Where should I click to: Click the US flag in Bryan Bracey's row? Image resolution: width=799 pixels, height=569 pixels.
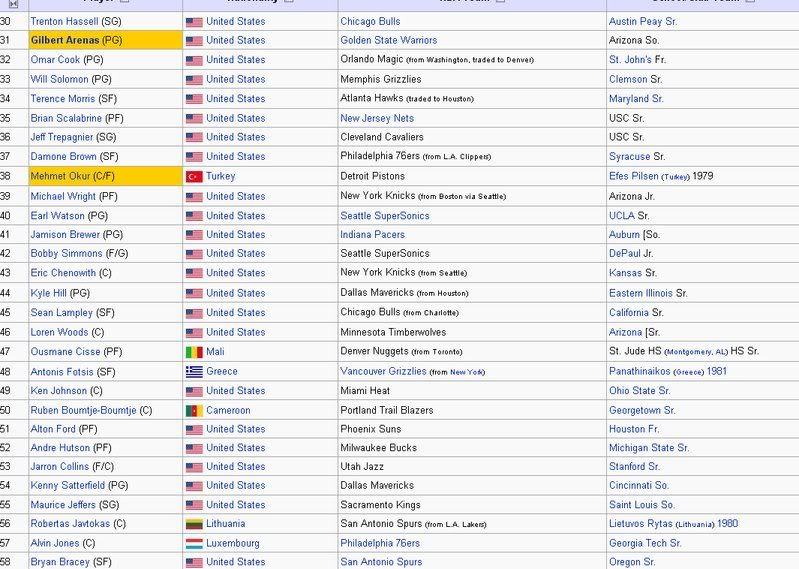[194, 563]
